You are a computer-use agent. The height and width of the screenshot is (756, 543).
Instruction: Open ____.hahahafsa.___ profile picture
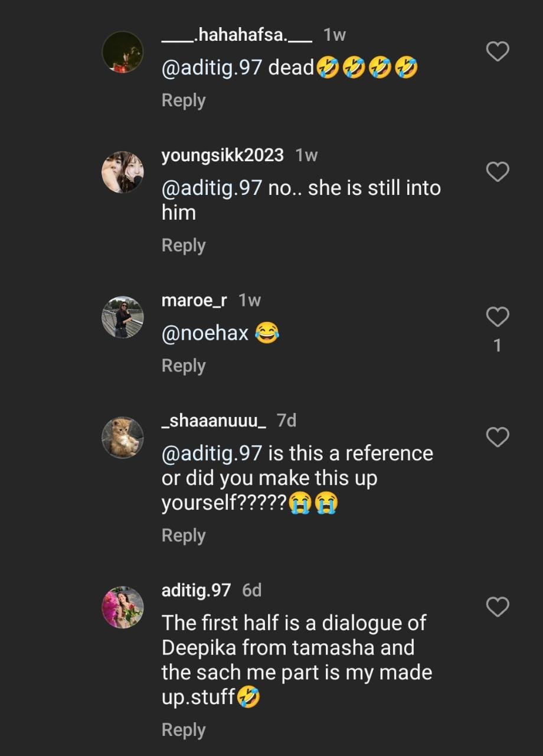coord(123,52)
